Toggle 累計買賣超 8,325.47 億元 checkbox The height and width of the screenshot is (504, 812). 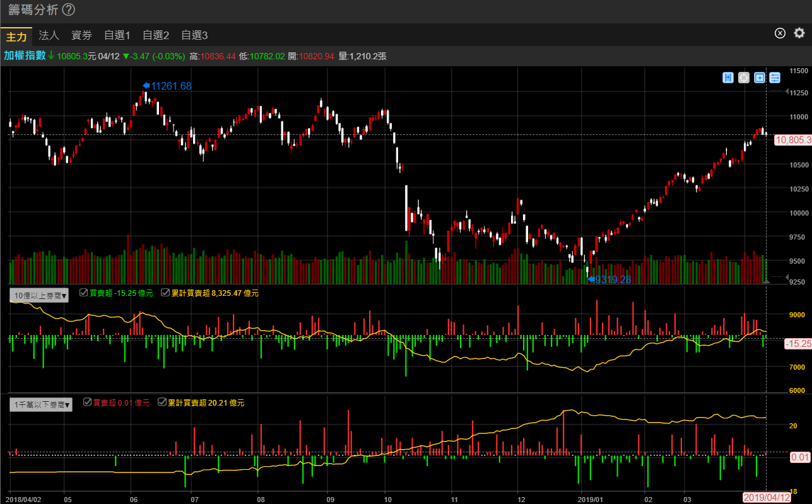[165, 293]
